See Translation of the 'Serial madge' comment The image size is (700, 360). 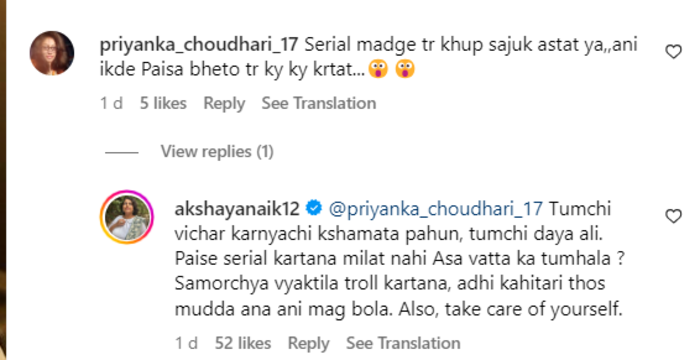[319, 103]
